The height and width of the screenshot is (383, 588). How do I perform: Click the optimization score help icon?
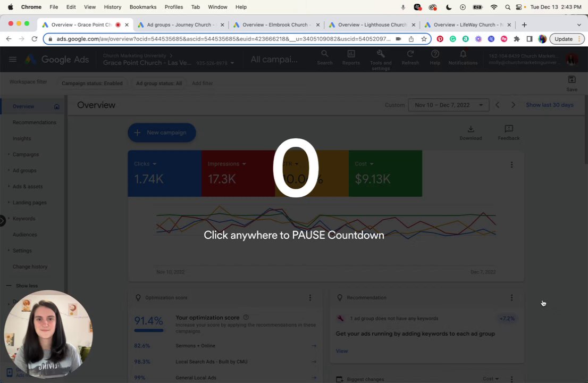[x=246, y=318]
